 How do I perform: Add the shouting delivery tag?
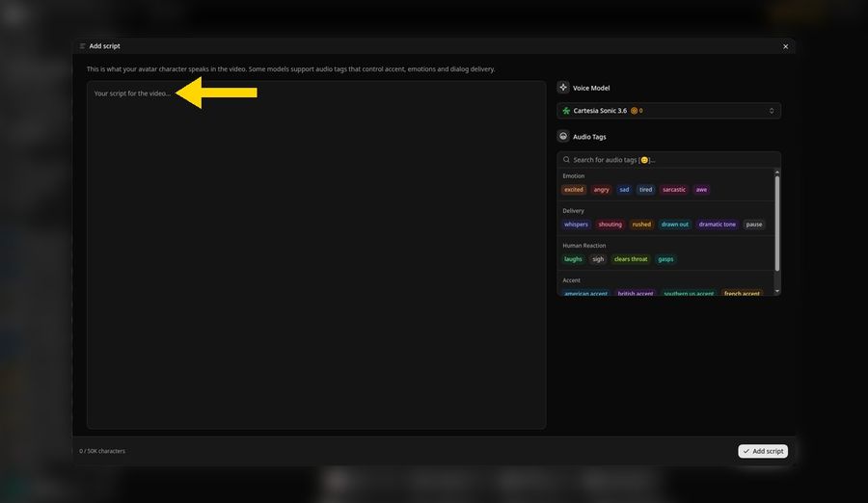(x=610, y=225)
